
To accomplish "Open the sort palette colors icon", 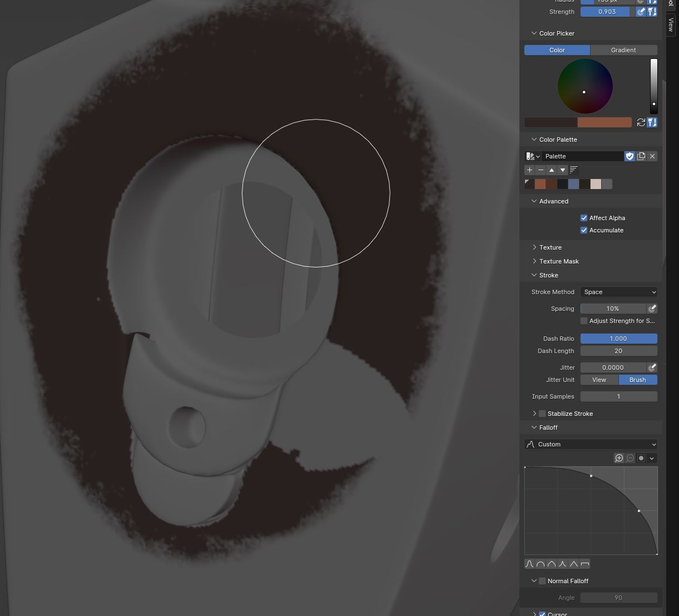I will [574, 170].
